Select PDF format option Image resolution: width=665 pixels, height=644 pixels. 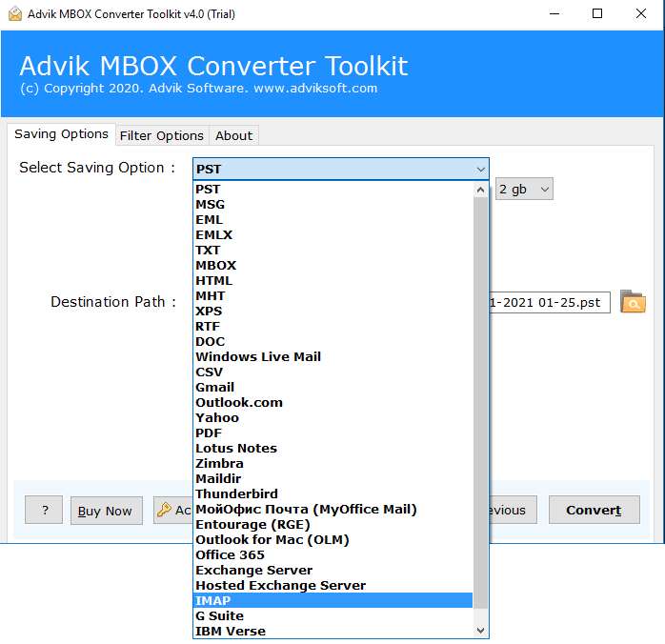point(332,433)
